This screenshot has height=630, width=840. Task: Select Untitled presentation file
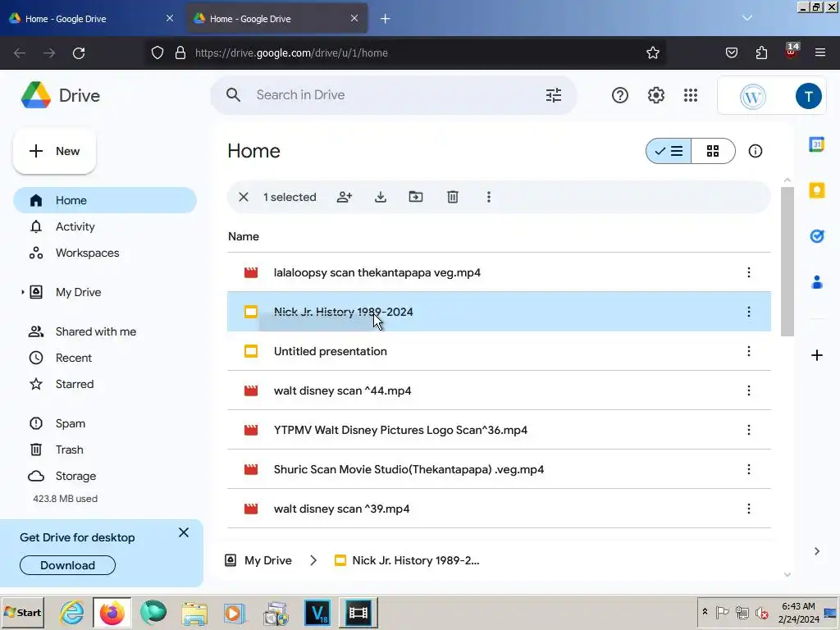coord(499,351)
